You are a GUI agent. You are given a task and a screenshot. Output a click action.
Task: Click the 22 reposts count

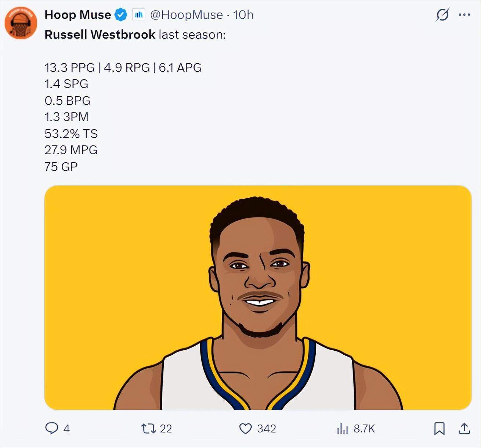[166, 429]
